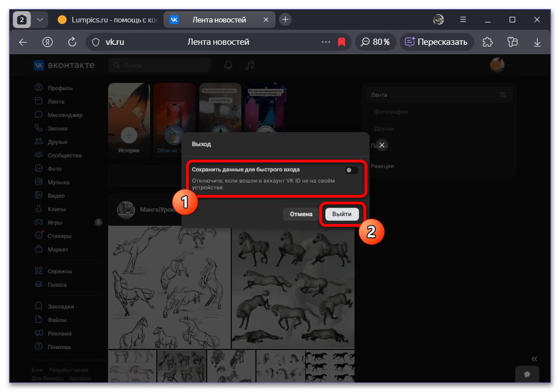Reload the page with refresh icon

coord(72,42)
